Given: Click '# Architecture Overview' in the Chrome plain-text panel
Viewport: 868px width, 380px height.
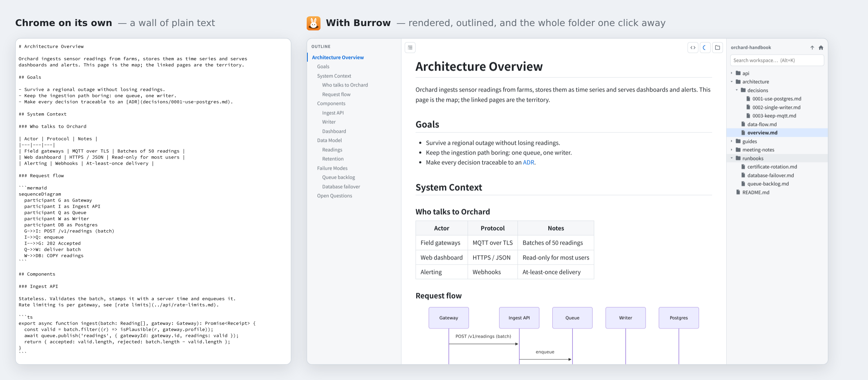Looking at the screenshot, I should tap(51, 47).
